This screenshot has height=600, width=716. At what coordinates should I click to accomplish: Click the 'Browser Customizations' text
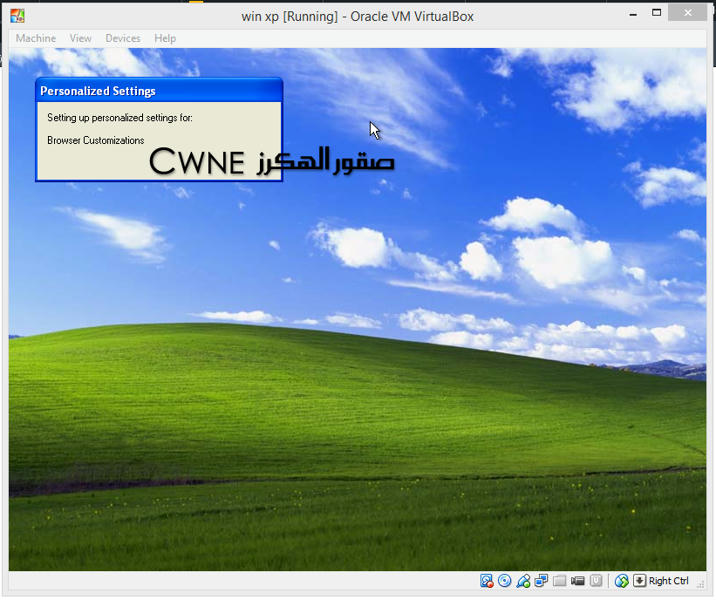pos(95,140)
